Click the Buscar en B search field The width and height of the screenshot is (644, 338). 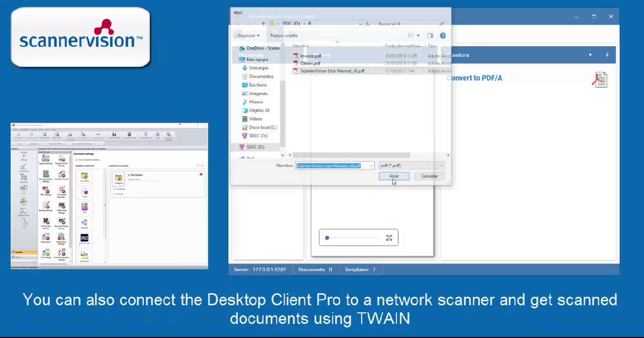tap(411, 24)
